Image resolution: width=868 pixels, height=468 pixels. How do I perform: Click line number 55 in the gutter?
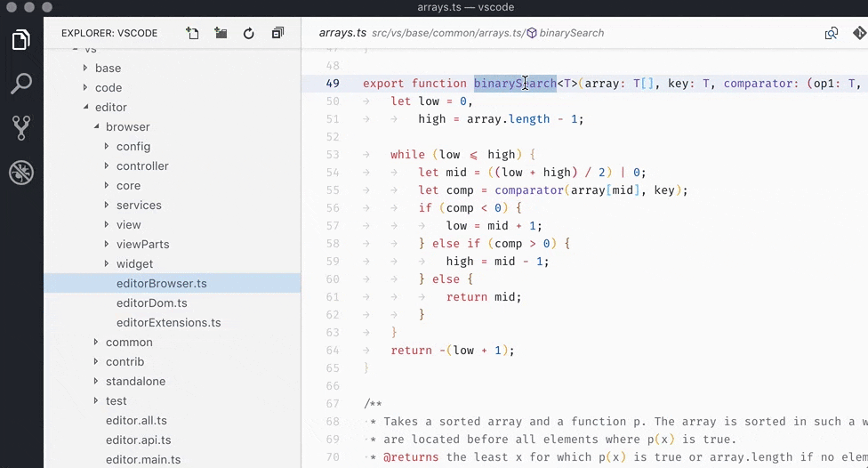333,190
